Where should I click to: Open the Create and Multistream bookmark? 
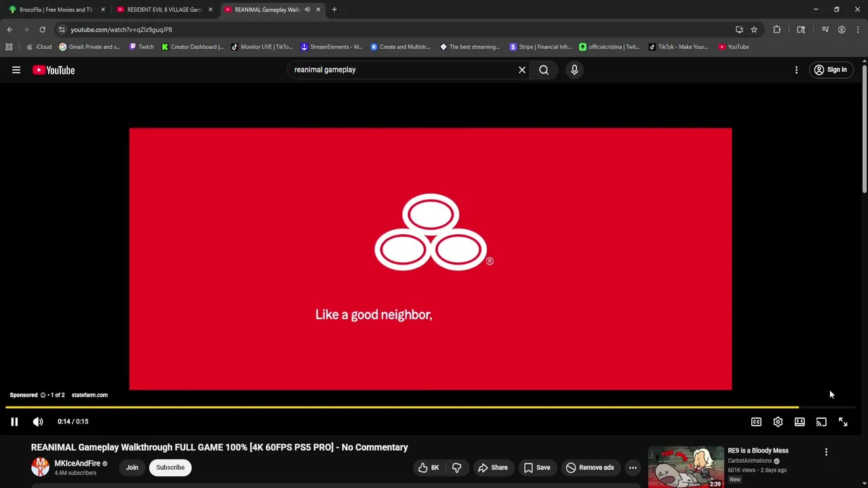[x=400, y=47]
